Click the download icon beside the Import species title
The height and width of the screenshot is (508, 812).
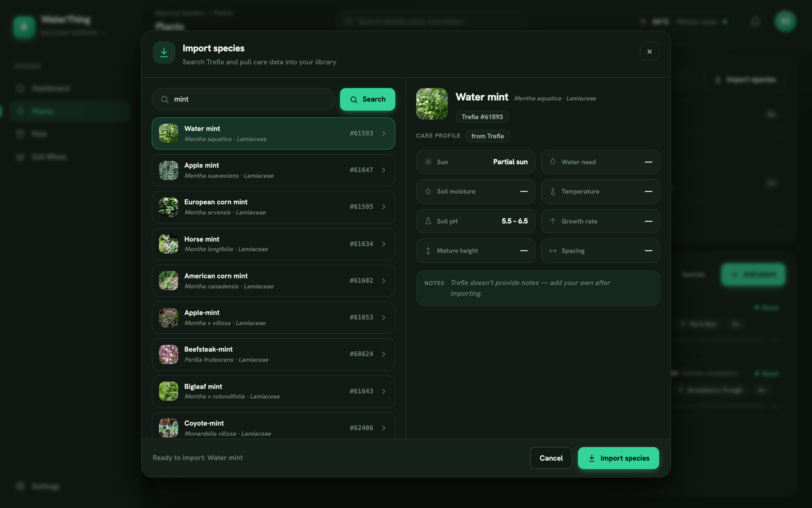coord(164,52)
